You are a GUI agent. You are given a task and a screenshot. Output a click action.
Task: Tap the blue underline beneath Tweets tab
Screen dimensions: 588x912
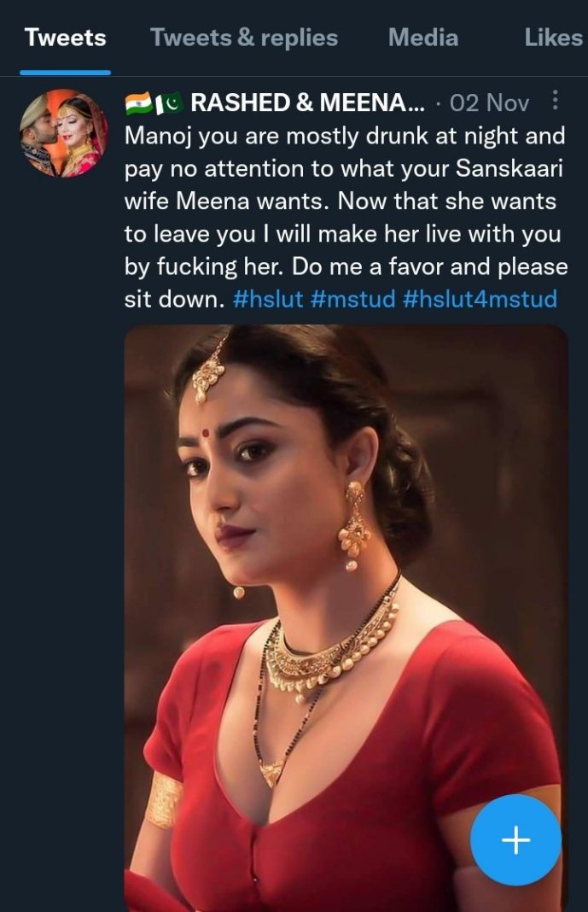[x=65, y=73]
